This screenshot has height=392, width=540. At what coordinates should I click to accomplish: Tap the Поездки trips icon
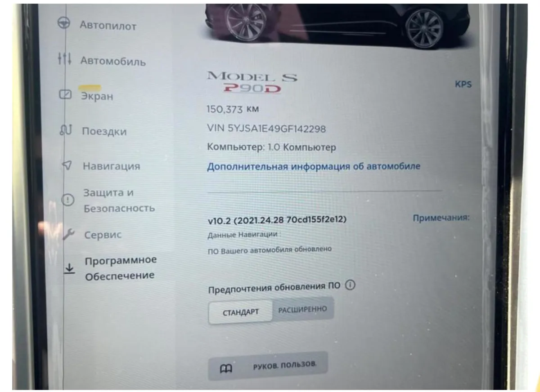[x=66, y=130]
